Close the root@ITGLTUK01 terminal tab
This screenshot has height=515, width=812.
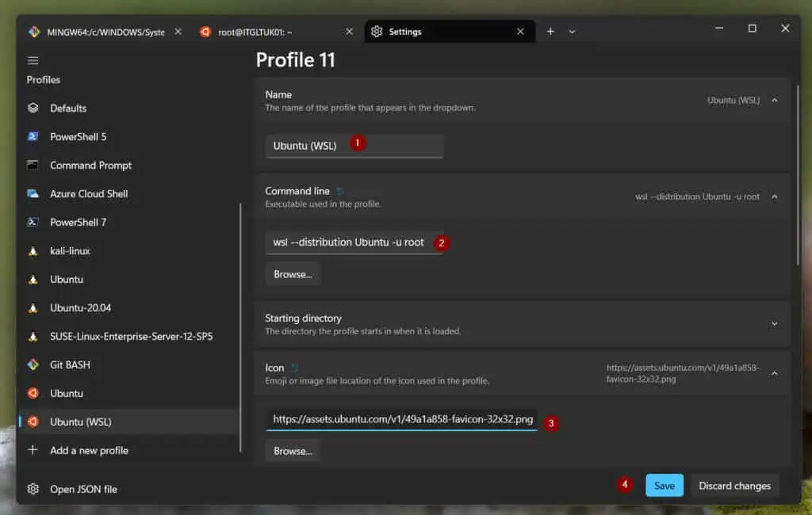pos(350,32)
